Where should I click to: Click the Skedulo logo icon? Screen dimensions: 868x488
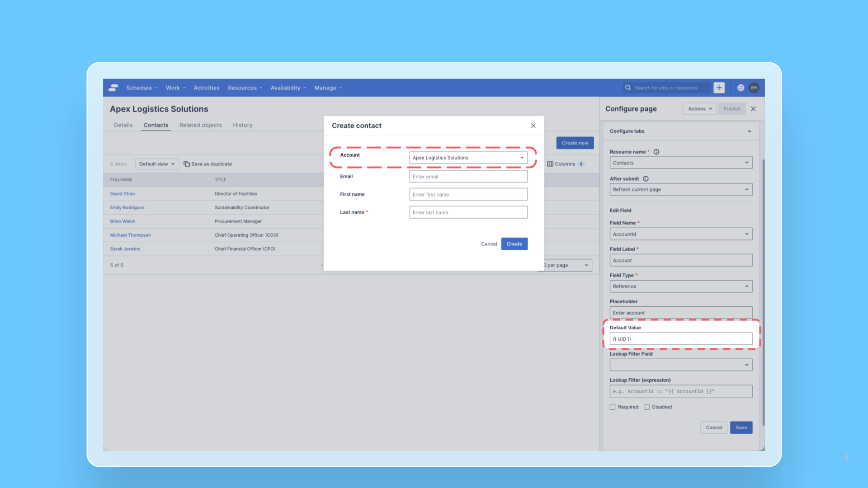(x=113, y=88)
